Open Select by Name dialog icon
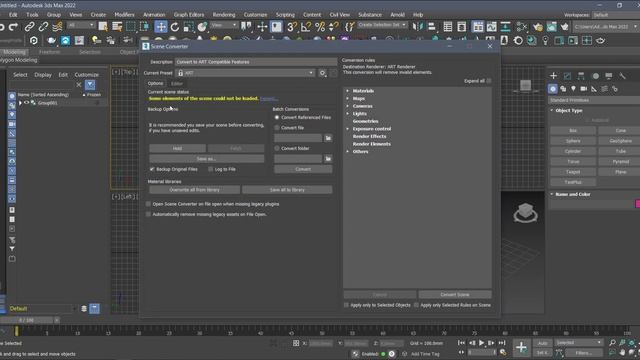The image size is (640, 360). coord(117,27)
